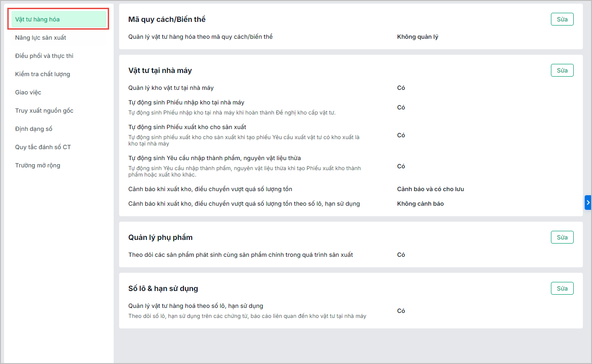Viewport: 592px width, 364px height.
Task: Click the Không cảnh báo value
Action: [420, 203]
